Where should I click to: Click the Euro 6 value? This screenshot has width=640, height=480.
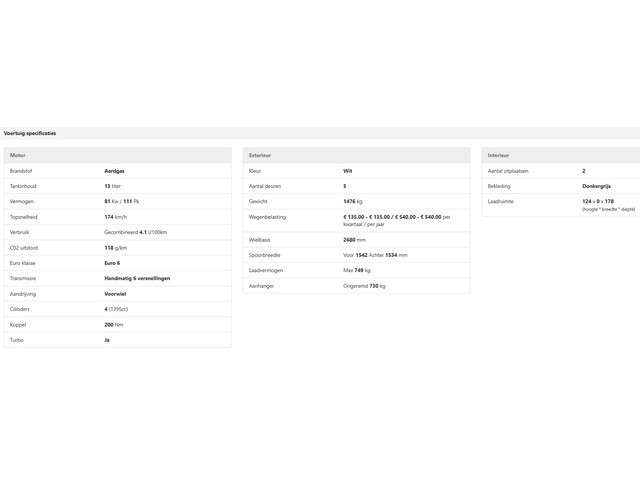[112, 263]
